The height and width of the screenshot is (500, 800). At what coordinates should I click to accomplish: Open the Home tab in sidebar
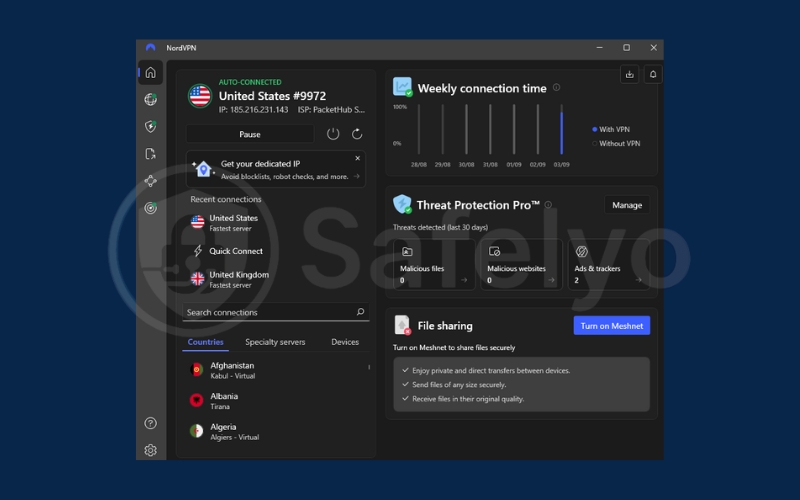click(151, 72)
